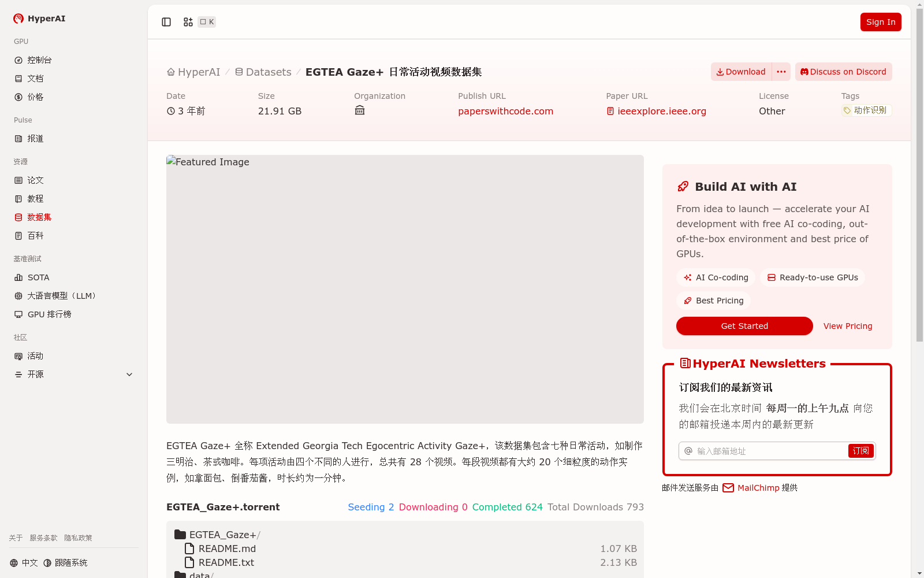This screenshot has height=578, width=924.
Task: Go to Datasets breadcrumb
Action: click(263, 72)
